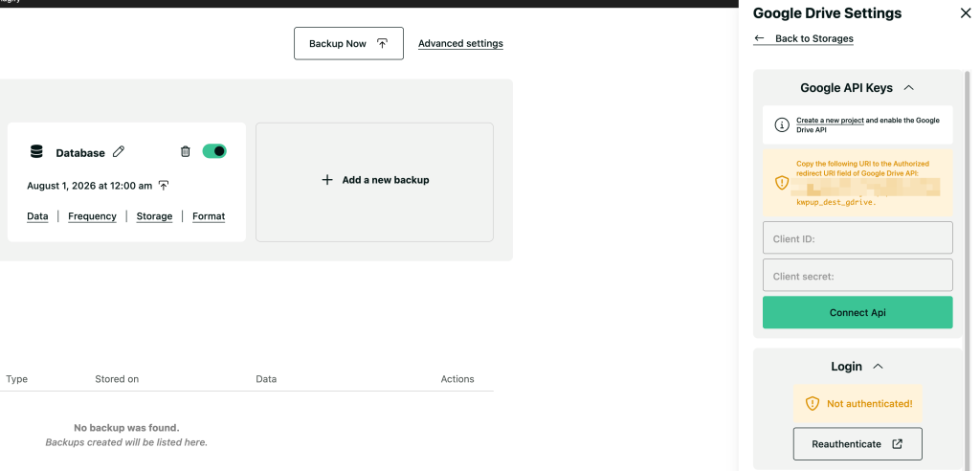Click the Backup Now button

click(348, 43)
